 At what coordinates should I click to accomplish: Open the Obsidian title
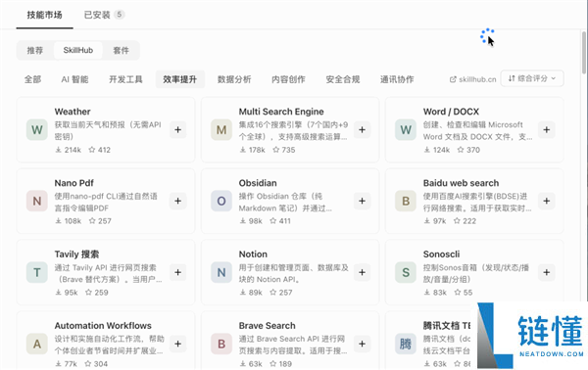(x=258, y=183)
